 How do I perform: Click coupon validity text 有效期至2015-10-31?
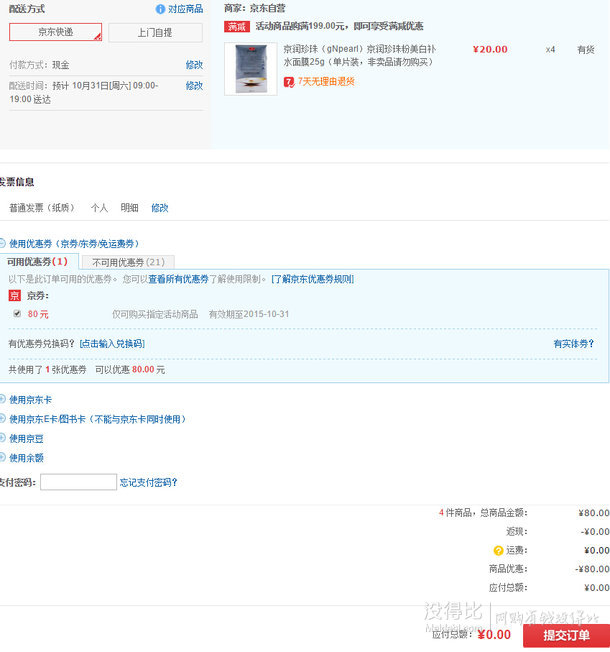249,314
